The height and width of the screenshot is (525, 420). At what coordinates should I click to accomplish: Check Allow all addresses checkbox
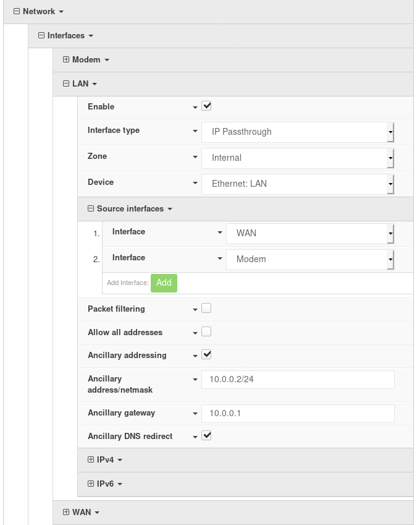pos(206,331)
